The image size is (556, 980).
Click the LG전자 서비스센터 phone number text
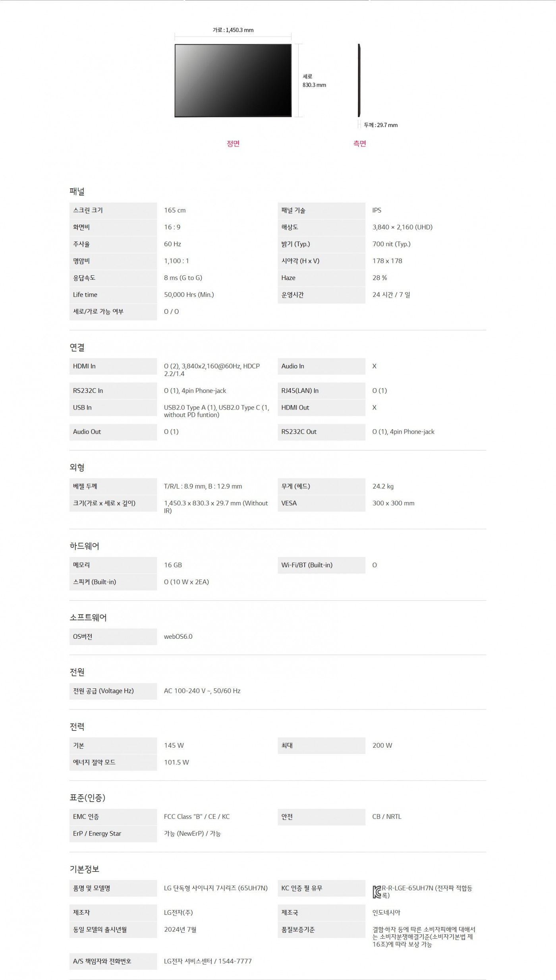point(208,961)
